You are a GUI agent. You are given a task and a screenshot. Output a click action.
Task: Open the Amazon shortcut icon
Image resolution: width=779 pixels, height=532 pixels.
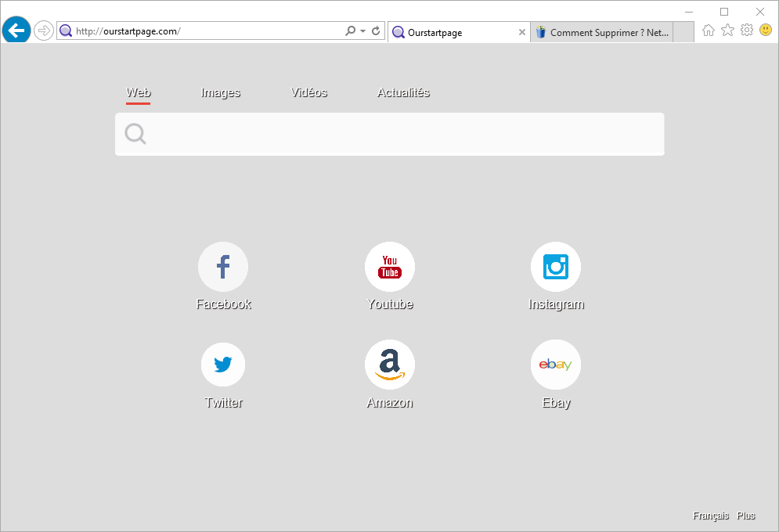point(390,365)
